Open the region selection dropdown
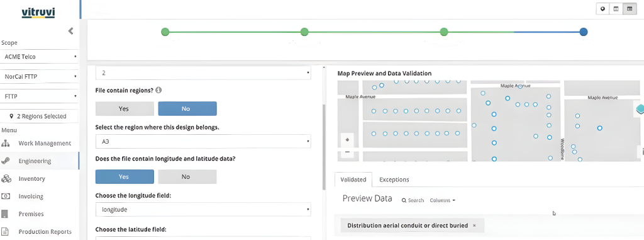This screenshot has width=644, height=240. point(203,141)
